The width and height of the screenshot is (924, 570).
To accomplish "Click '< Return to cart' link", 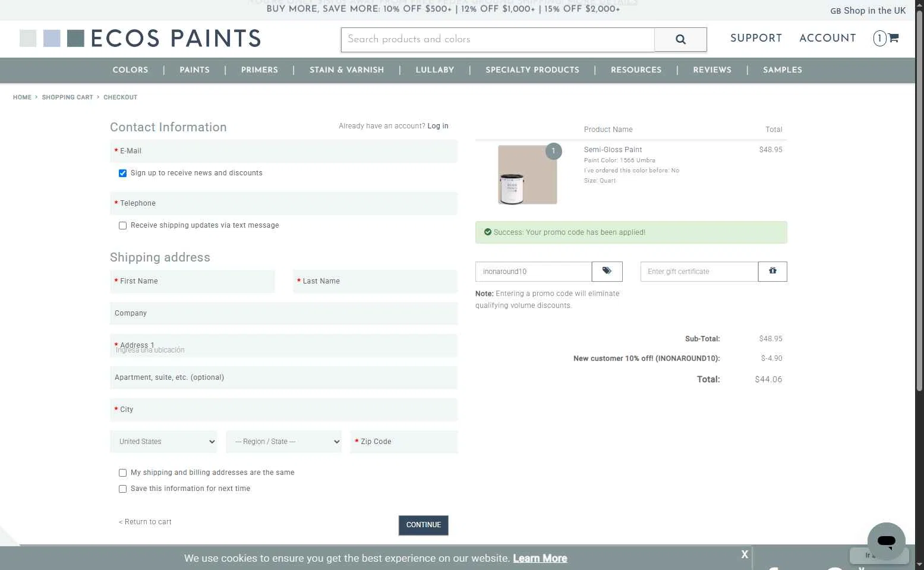I will tap(145, 522).
